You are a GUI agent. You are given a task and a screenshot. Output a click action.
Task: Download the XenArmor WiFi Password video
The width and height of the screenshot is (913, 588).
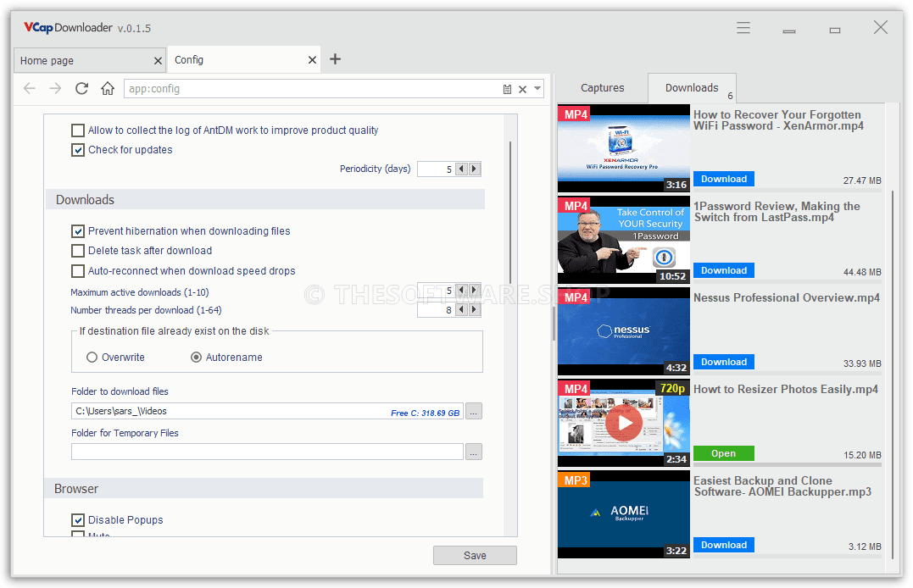click(724, 179)
